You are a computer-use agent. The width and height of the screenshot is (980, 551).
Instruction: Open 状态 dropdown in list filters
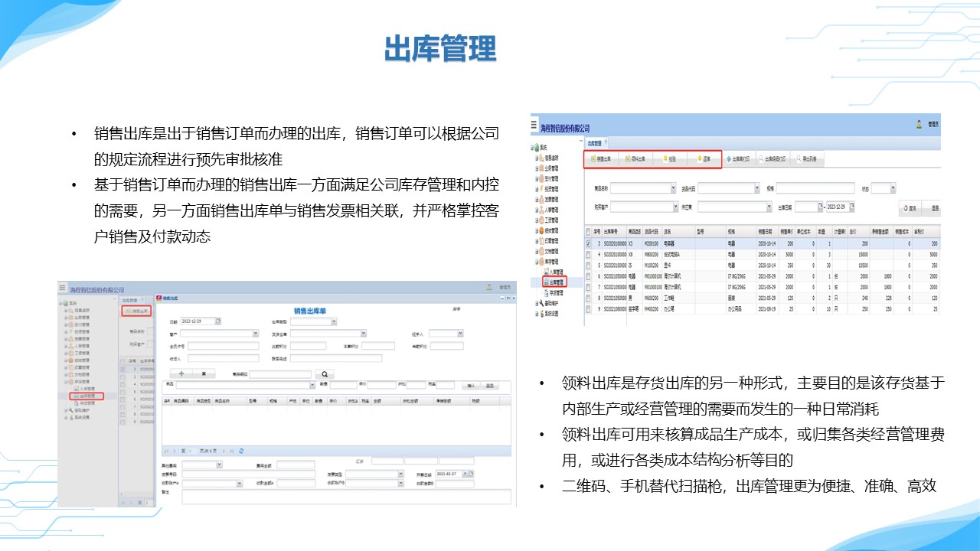coord(893,188)
